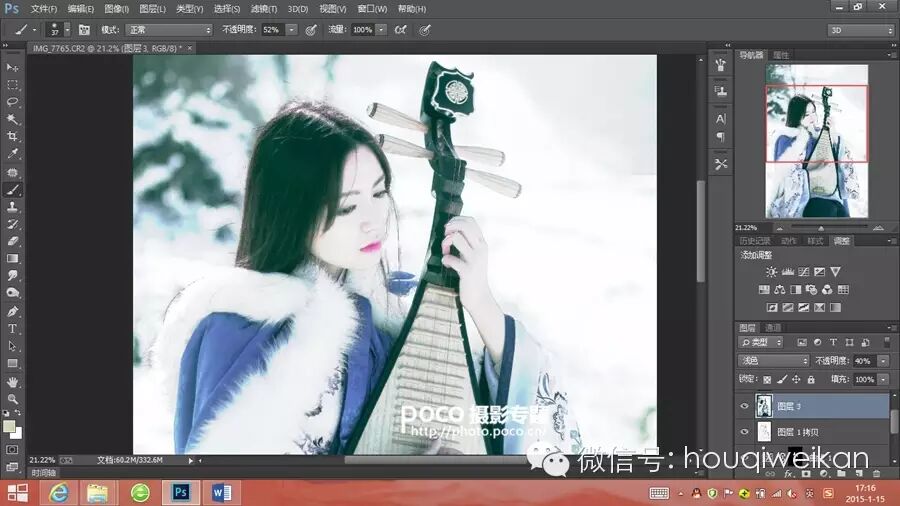Select the Dodge tool
This screenshot has height=506, width=900.
pyautogui.click(x=12, y=293)
